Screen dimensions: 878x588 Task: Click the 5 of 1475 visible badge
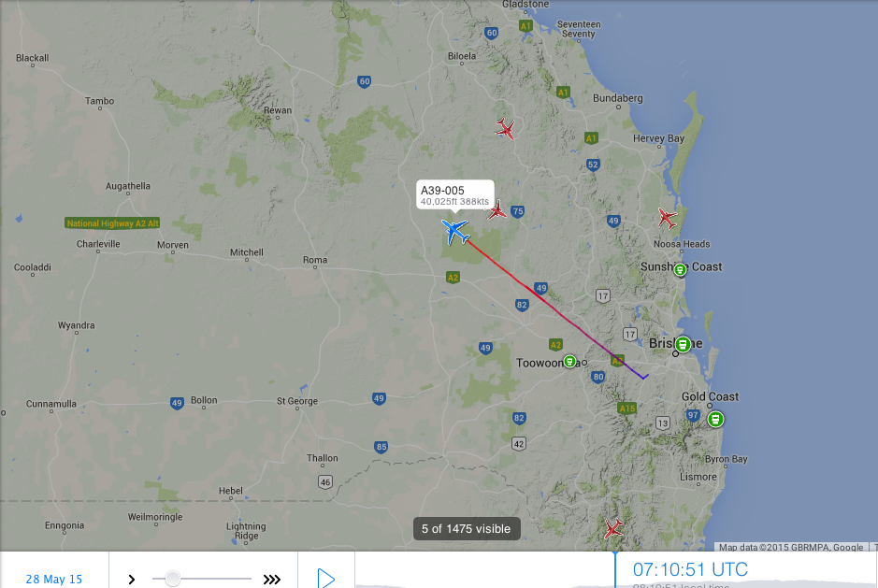point(467,529)
